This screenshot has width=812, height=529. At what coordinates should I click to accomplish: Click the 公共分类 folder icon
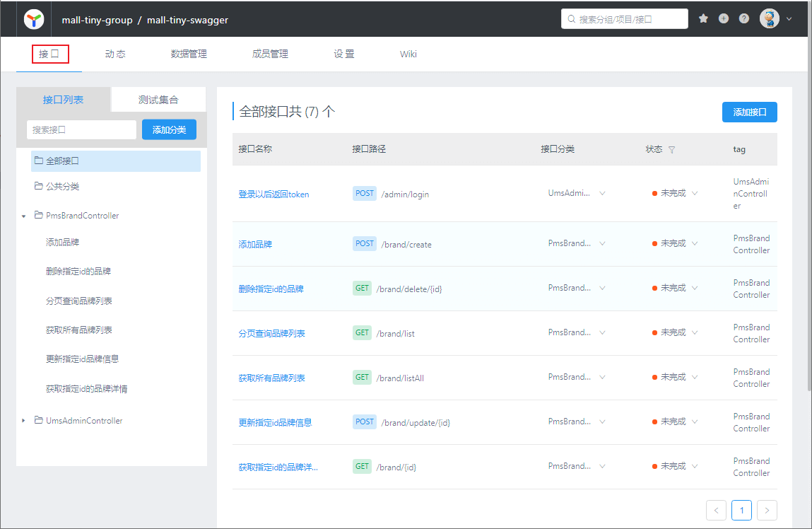pos(38,187)
